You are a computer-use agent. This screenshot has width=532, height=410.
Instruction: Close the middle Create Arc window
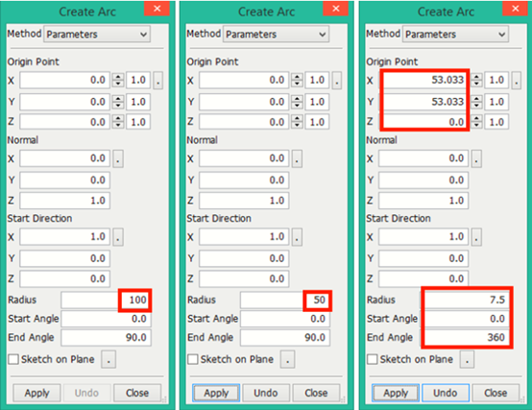pyautogui.click(x=335, y=9)
